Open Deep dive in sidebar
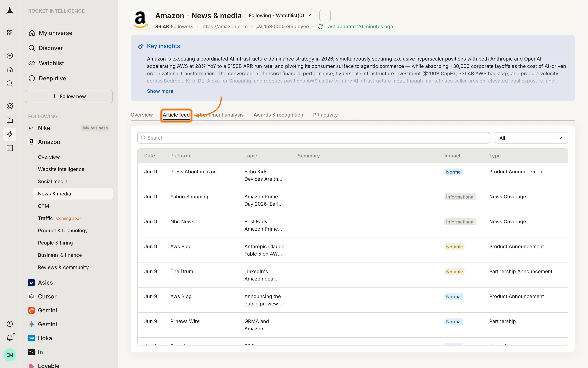The width and height of the screenshot is (588, 368). point(52,78)
